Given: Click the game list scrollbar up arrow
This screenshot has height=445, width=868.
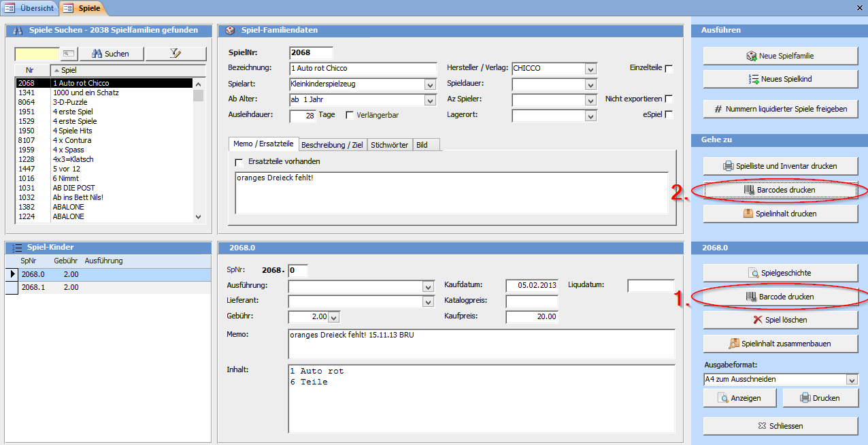Looking at the screenshot, I should coord(198,84).
